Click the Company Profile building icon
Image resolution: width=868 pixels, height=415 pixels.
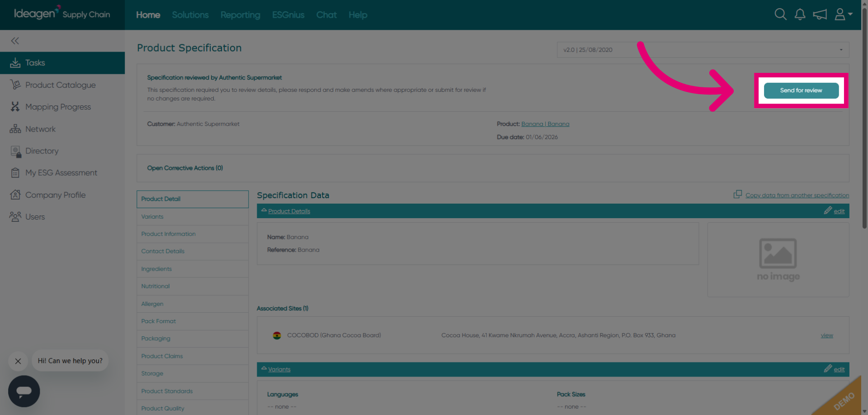pyautogui.click(x=15, y=195)
